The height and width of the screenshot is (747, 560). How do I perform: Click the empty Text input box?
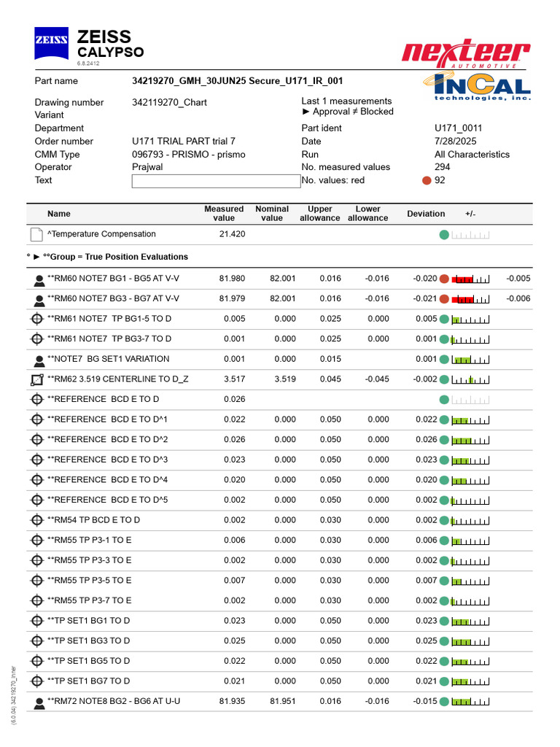click(216, 181)
